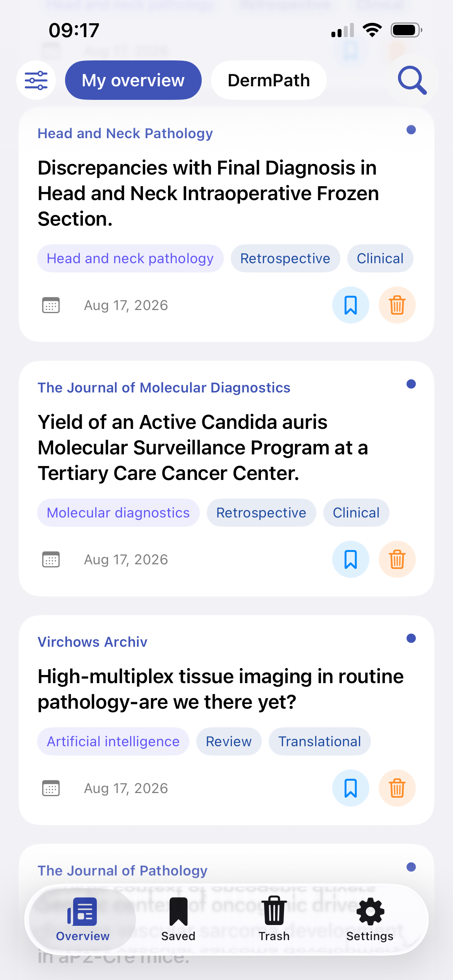Viewport: 453px width, 980px height.
Task: Trash the High-multiplex tissue imaging article
Action: [x=397, y=788]
